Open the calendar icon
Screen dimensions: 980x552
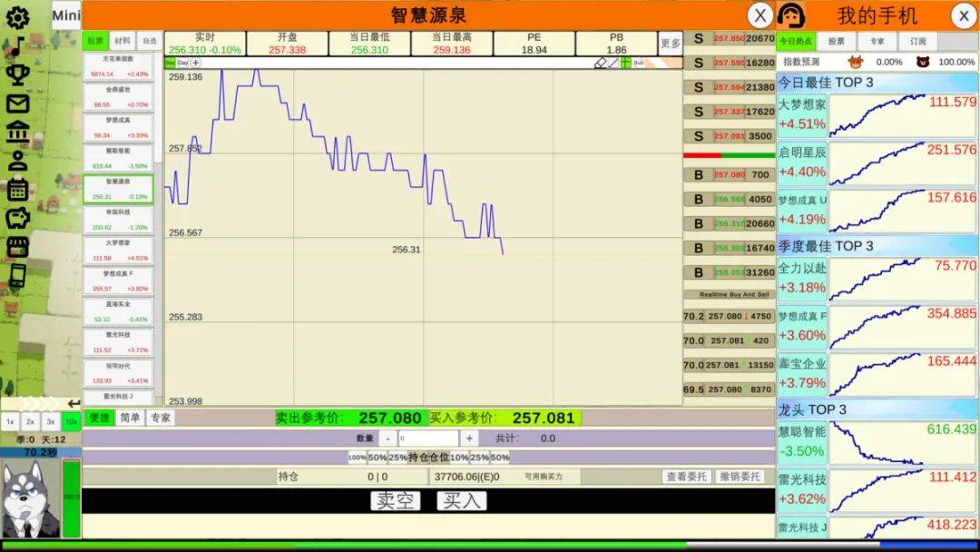(x=17, y=190)
